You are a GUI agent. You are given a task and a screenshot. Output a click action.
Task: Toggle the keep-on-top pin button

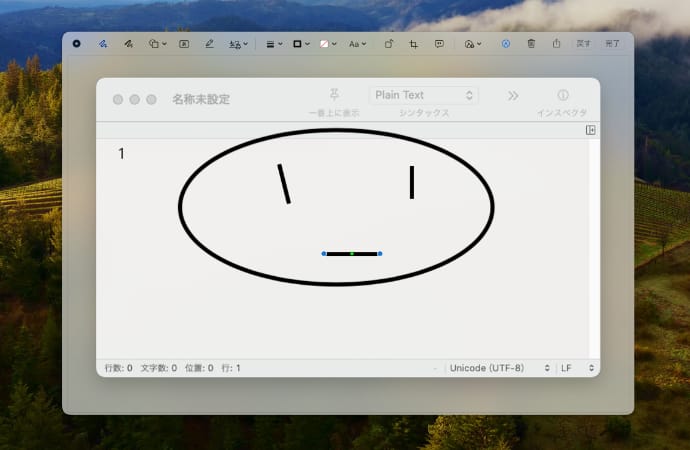pos(334,95)
